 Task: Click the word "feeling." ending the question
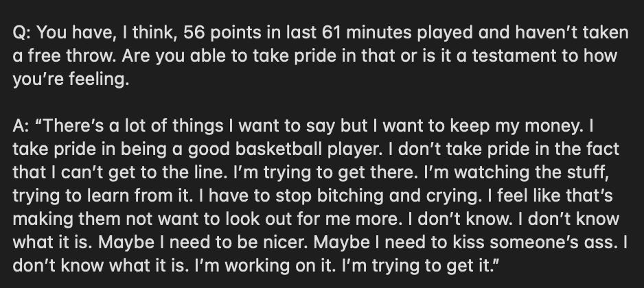pos(99,80)
